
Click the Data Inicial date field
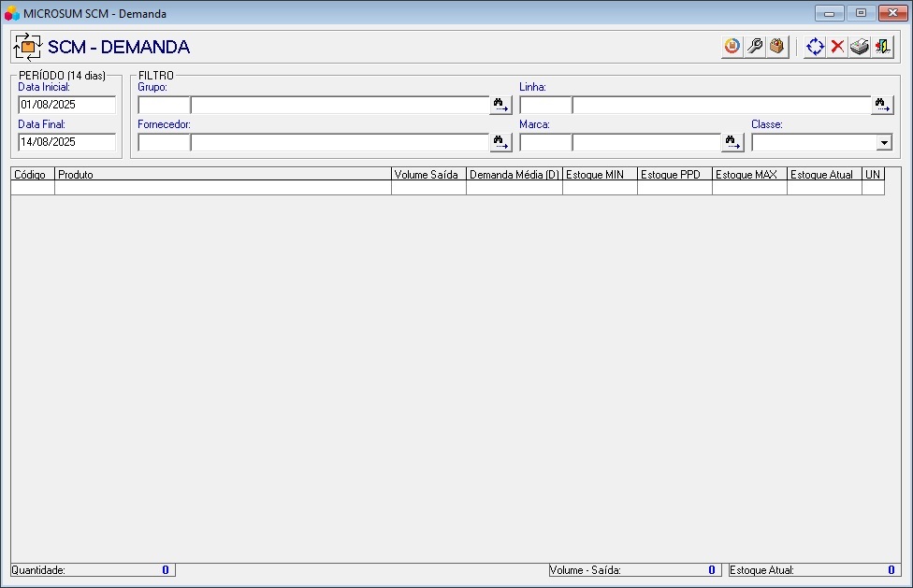pos(66,105)
